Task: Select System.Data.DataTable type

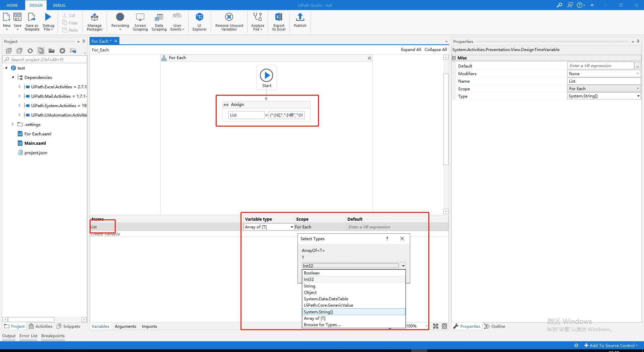Action: [354, 299]
